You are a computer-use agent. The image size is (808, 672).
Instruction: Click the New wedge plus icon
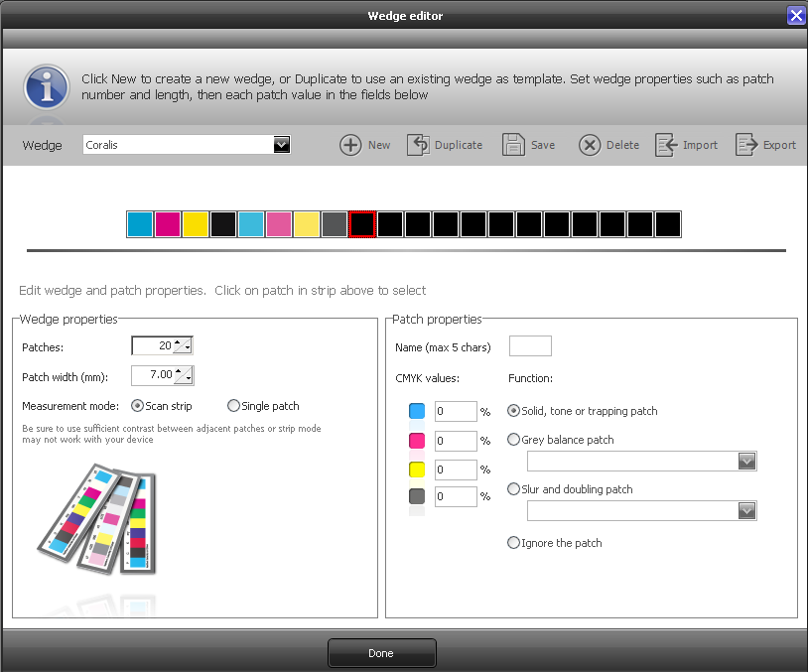[x=350, y=145]
